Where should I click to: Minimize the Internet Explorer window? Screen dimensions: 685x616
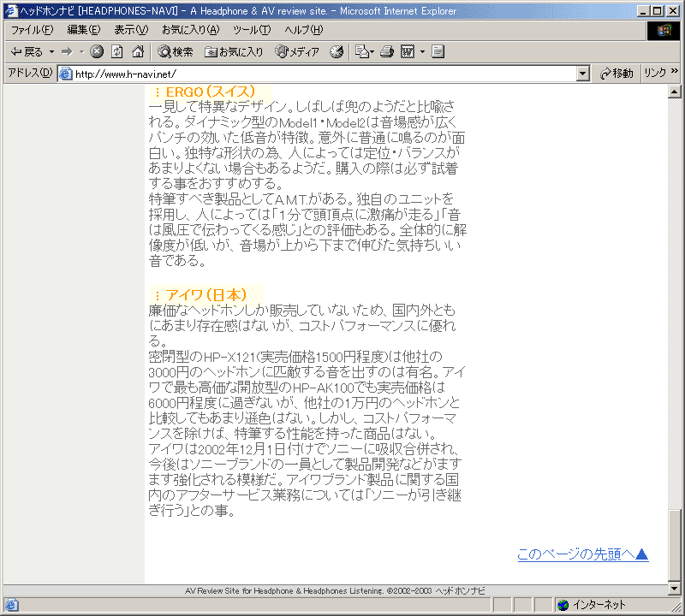tap(643, 11)
